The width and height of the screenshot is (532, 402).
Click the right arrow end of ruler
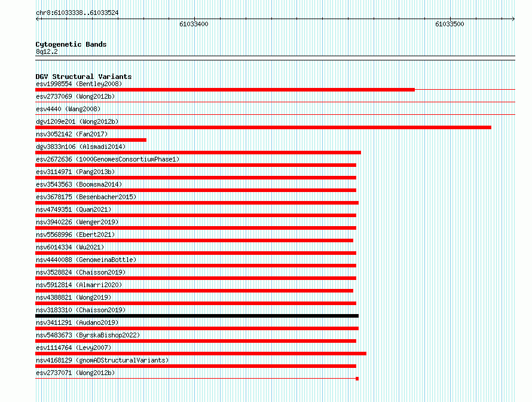tap(513, 19)
